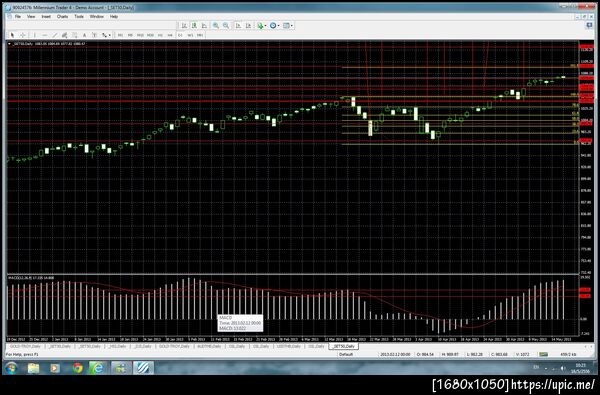Switch chart to bar chart style

click(184, 26)
